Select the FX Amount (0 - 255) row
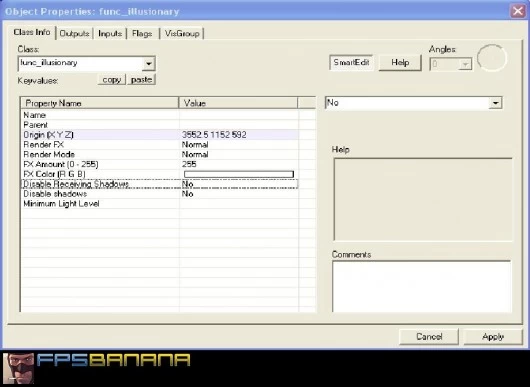The image size is (530, 387). (160, 164)
